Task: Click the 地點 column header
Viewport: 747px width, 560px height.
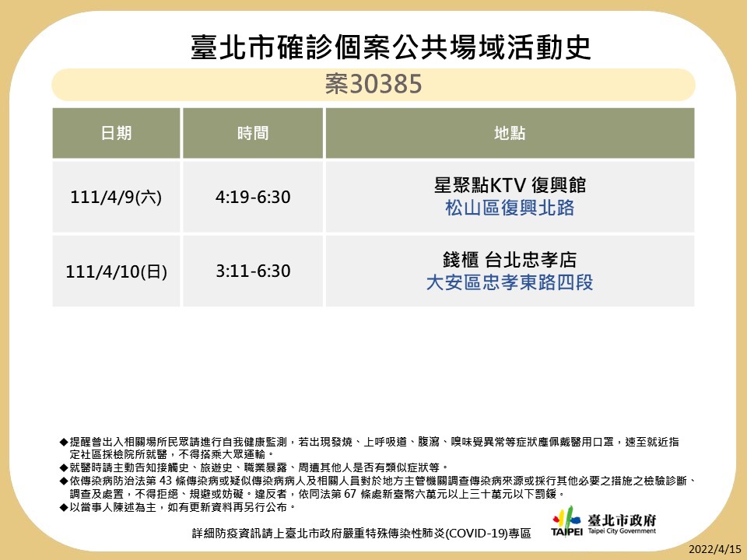Action: tap(510, 133)
